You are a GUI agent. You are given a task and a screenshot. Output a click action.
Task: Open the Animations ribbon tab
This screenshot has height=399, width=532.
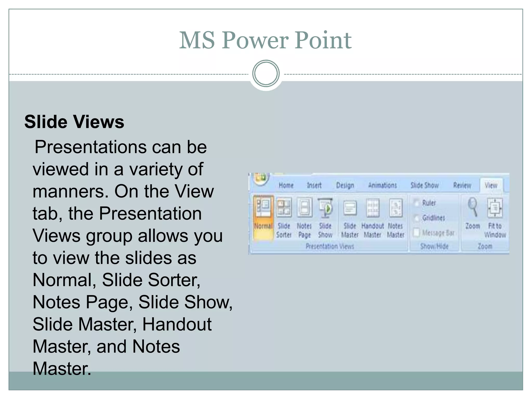(382, 185)
